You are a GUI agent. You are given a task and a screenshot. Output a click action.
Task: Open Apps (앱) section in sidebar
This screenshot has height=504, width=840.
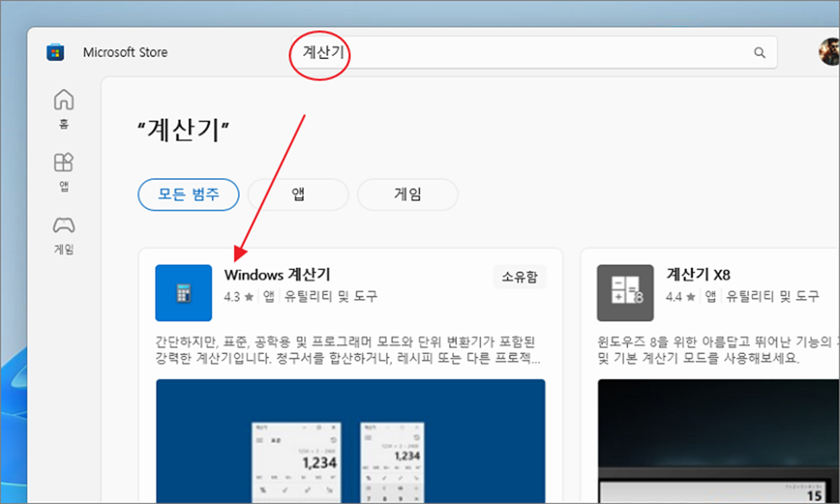point(64,172)
